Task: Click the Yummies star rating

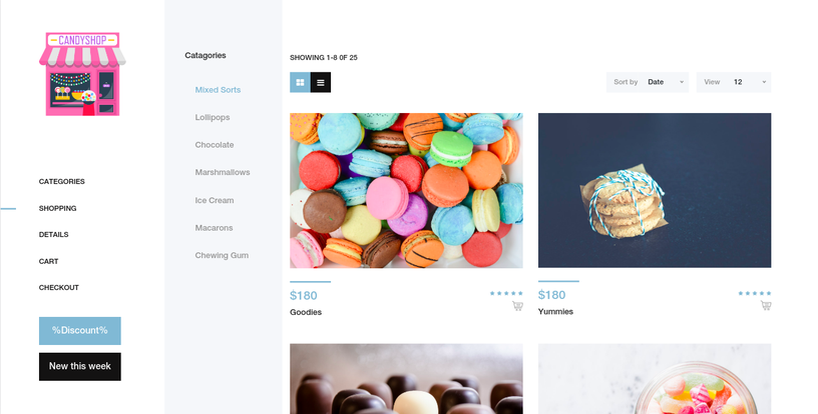Action: pos(754,294)
